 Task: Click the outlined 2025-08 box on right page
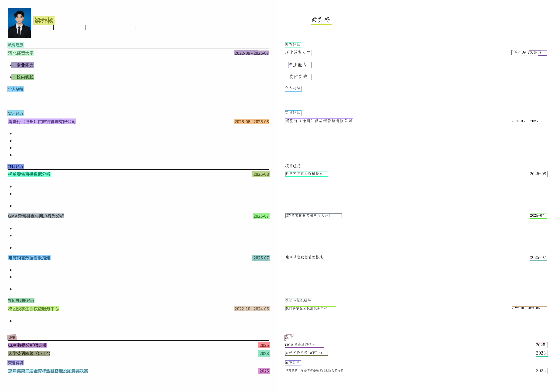tap(538, 174)
